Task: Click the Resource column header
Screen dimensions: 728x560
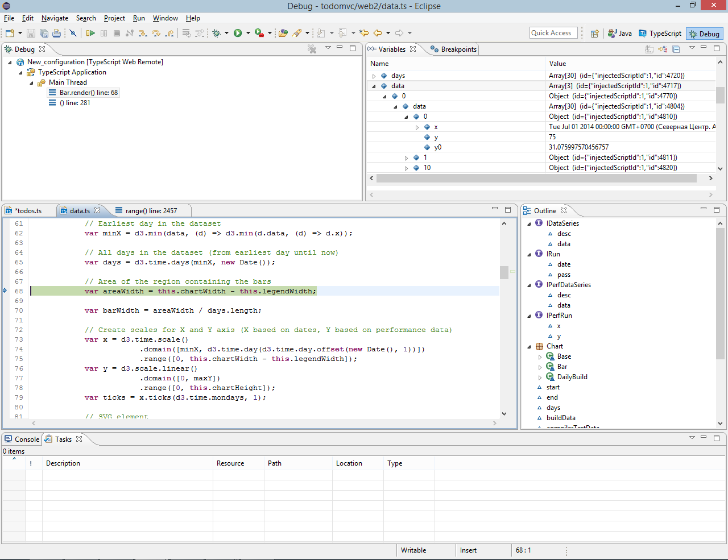Action: point(238,463)
